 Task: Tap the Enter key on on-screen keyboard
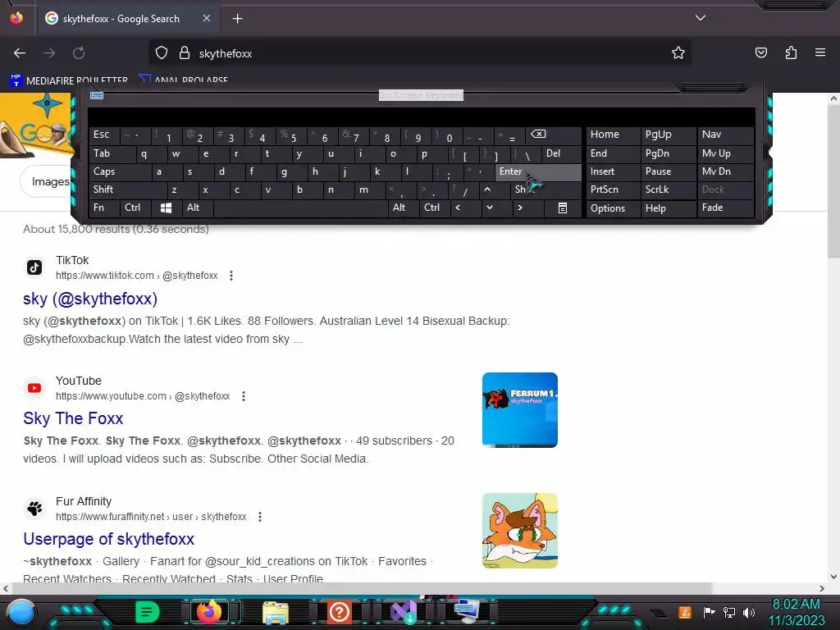pyautogui.click(x=538, y=172)
